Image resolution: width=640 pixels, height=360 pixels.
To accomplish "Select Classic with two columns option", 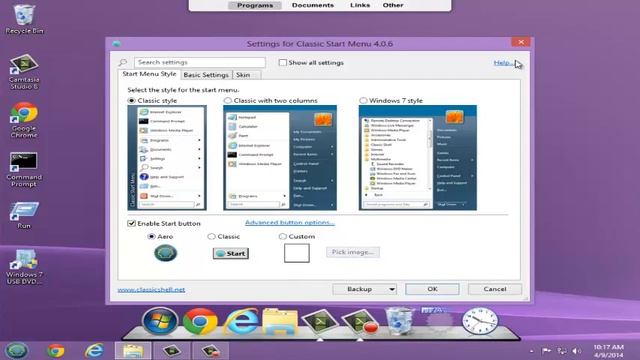I will [x=227, y=100].
